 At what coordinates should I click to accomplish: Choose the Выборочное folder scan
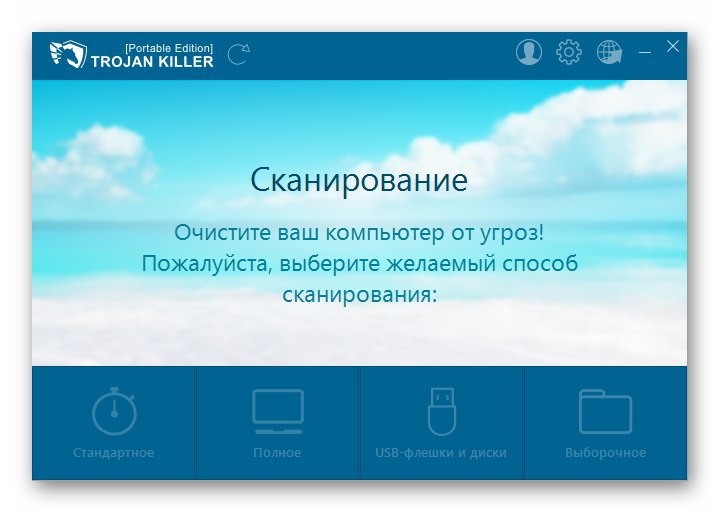605,423
